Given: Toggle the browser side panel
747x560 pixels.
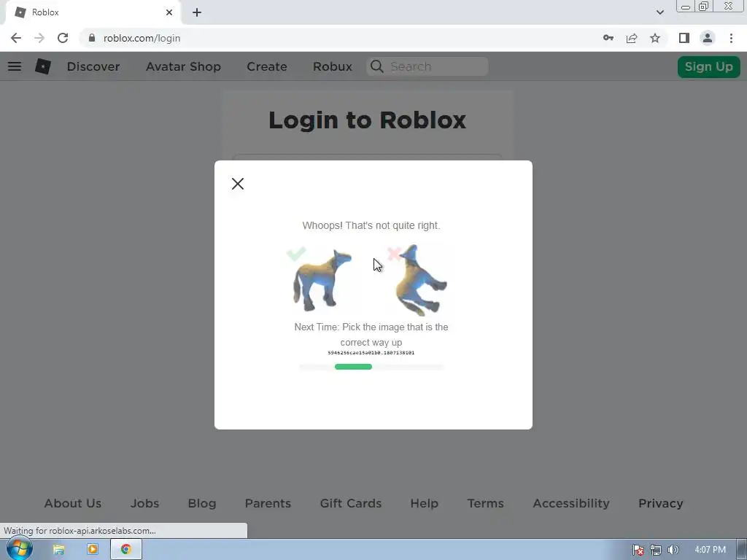Looking at the screenshot, I should point(684,38).
